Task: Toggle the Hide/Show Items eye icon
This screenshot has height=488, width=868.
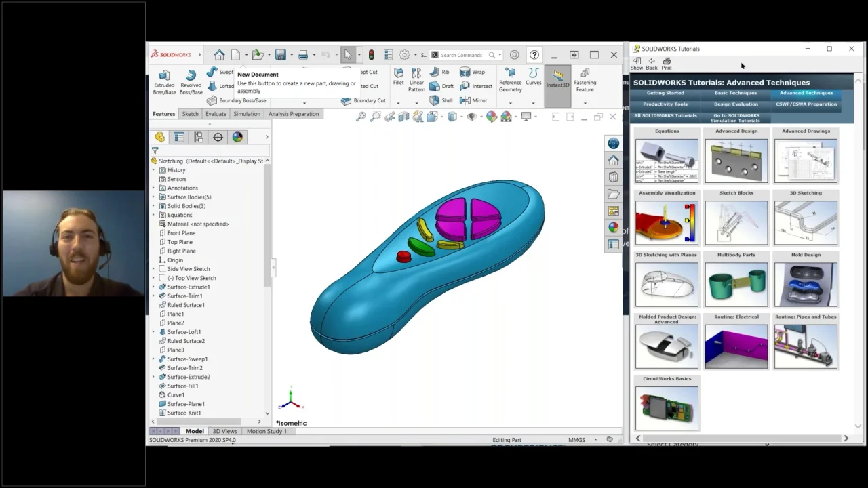Action: [472, 117]
